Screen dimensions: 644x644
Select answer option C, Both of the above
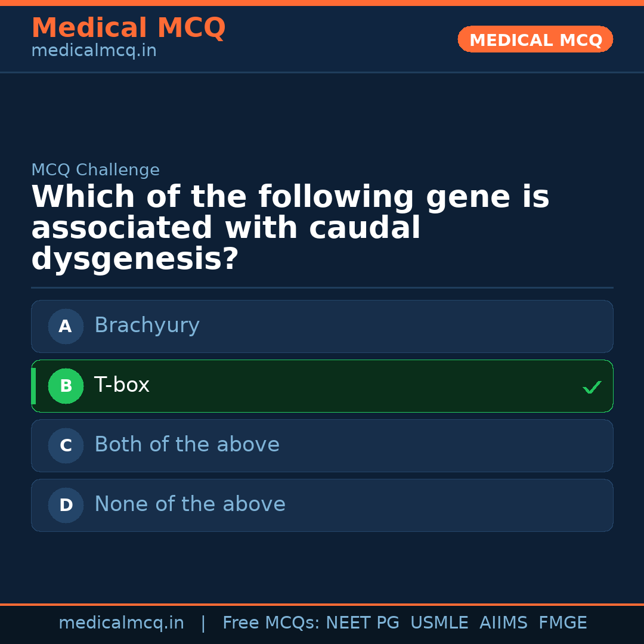[322, 445]
